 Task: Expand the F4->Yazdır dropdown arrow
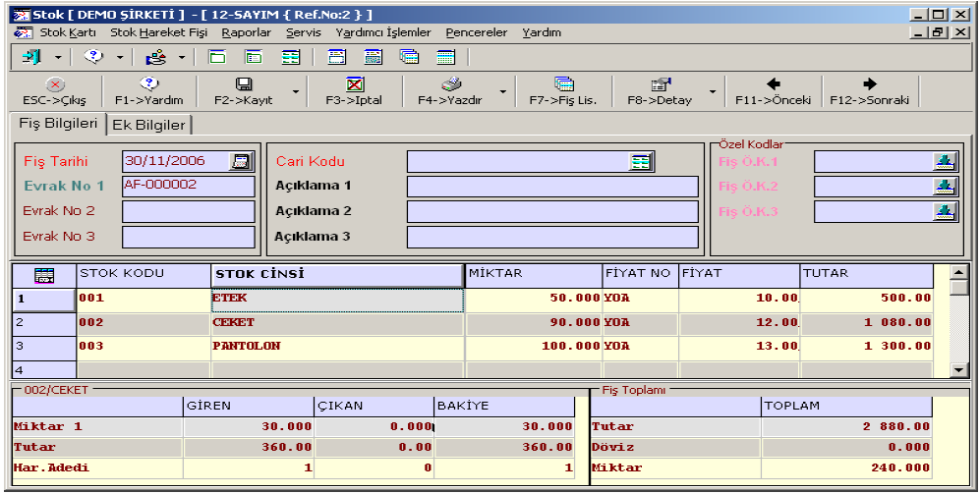tap(502, 92)
